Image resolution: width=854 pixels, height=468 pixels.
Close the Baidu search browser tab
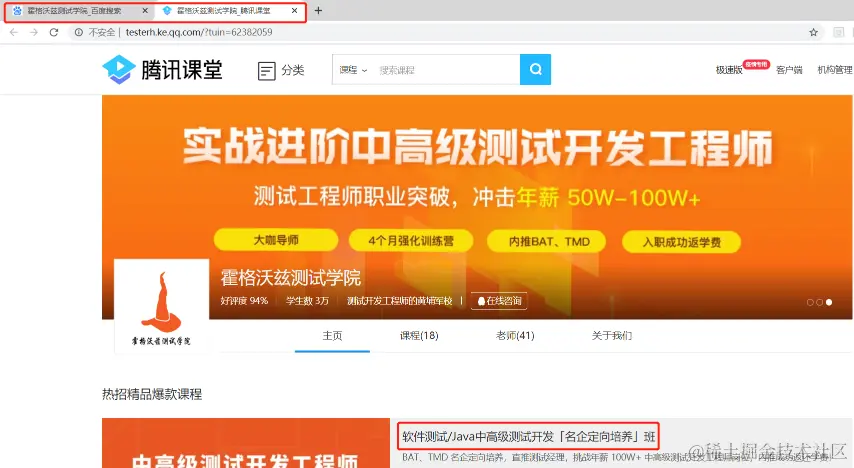[x=145, y=11]
